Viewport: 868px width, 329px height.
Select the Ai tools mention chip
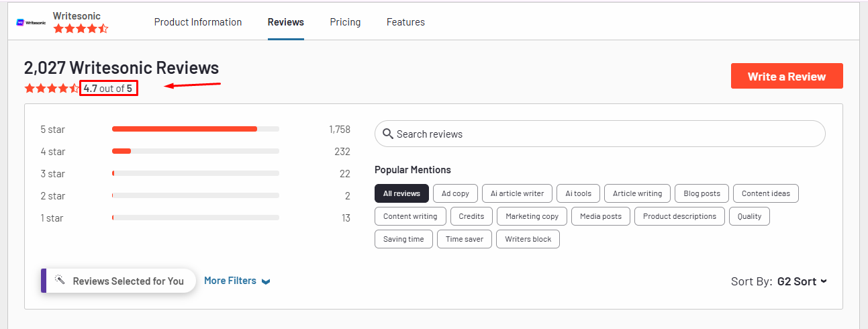[578, 193]
